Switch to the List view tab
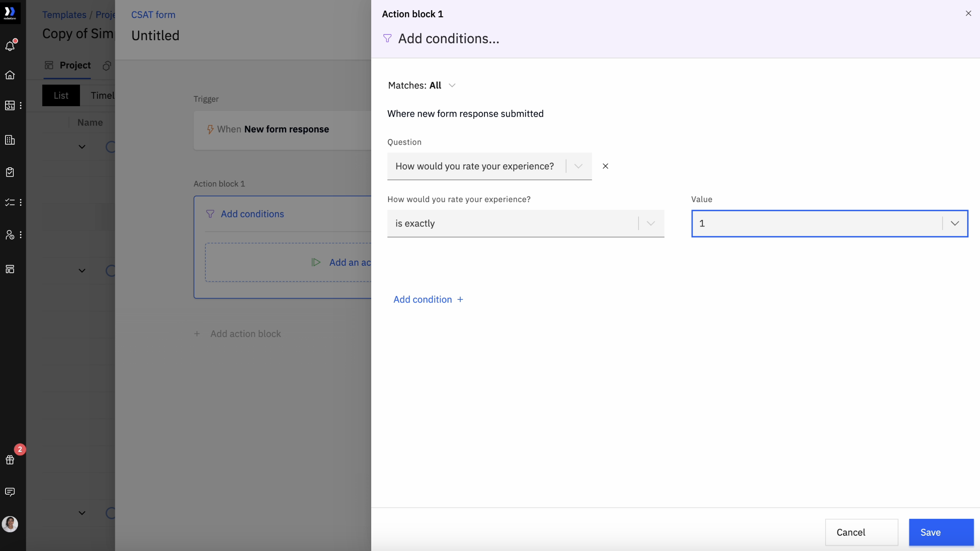This screenshot has height=551, width=980. (61, 96)
